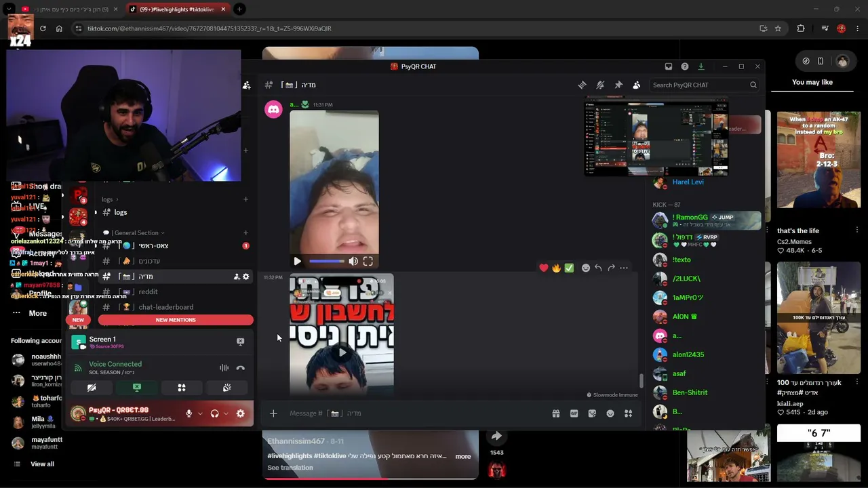The width and height of the screenshot is (868, 488).
Task: Forward the message
Action: pos(611,268)
